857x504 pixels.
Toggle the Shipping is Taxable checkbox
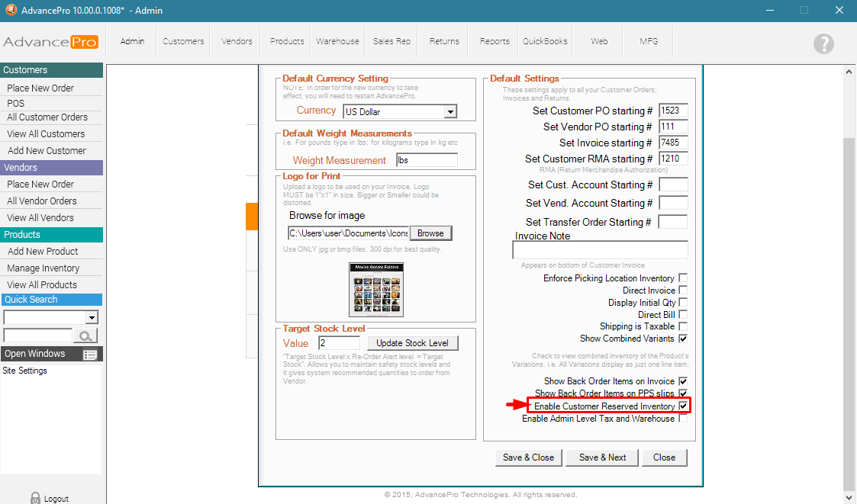[x=683, y=326]
